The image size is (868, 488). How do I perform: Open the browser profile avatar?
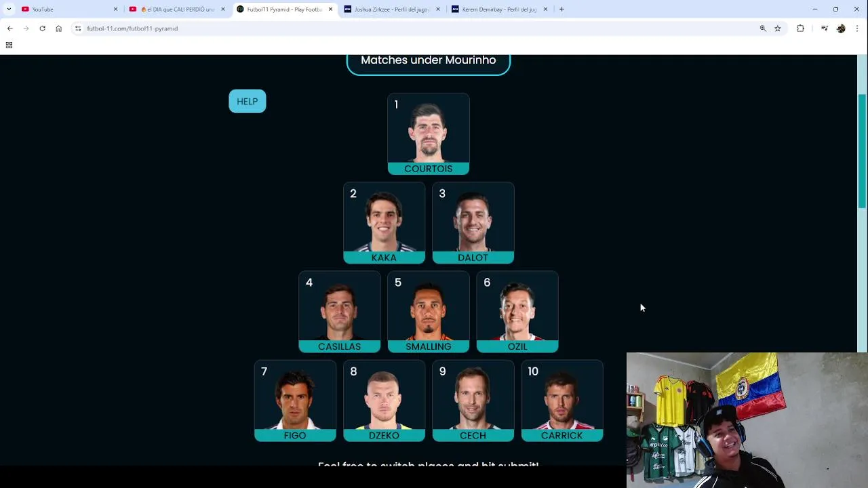[x=841, y=28]
